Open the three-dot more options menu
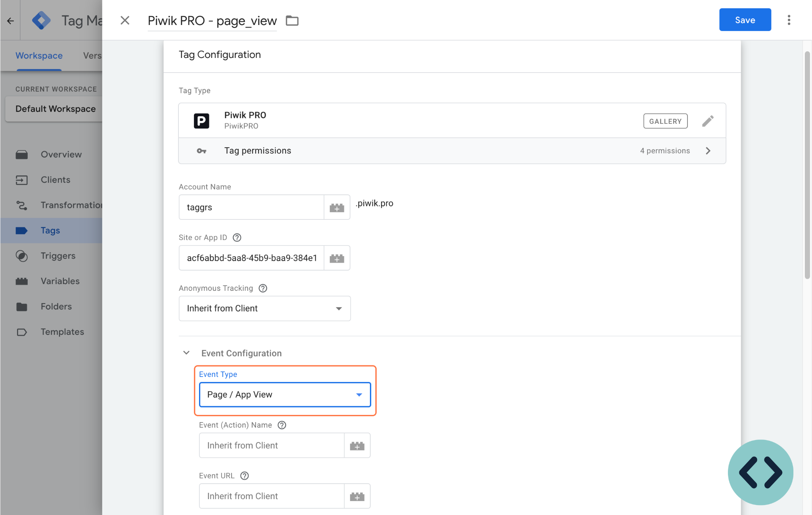 [789, 20]
